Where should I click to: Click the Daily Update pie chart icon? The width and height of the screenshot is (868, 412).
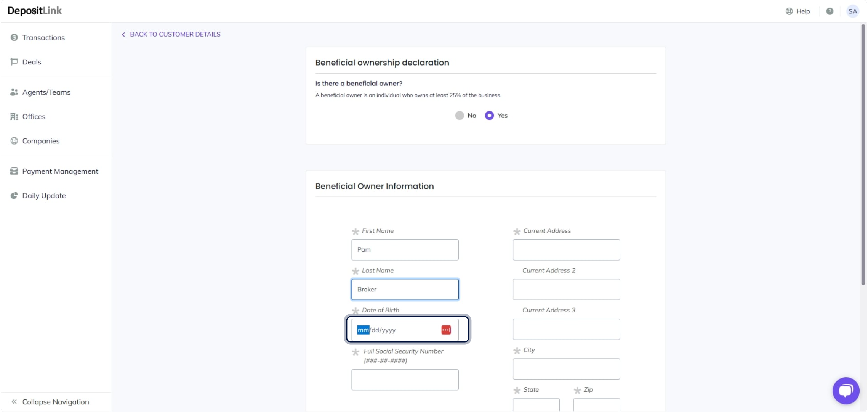click(14, 196)
